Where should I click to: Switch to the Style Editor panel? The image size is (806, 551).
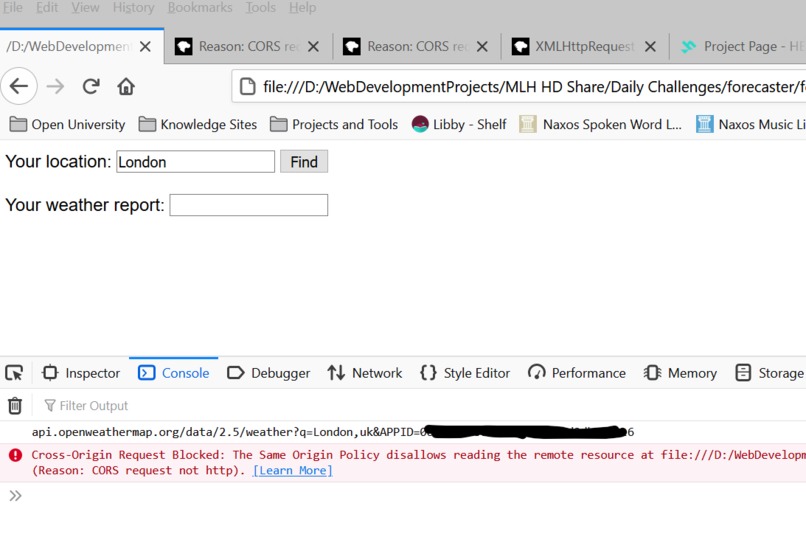tap(465, 373)
